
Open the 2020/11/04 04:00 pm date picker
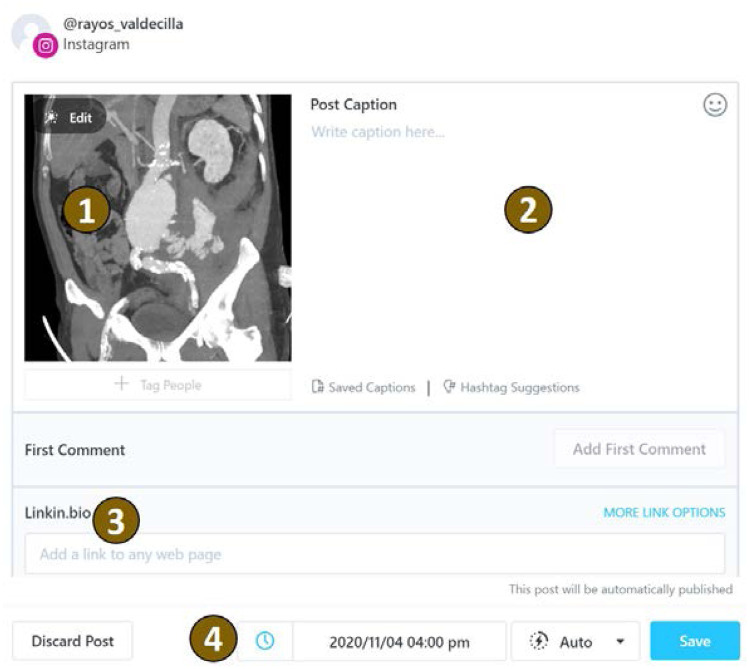[x=399, y=641]
